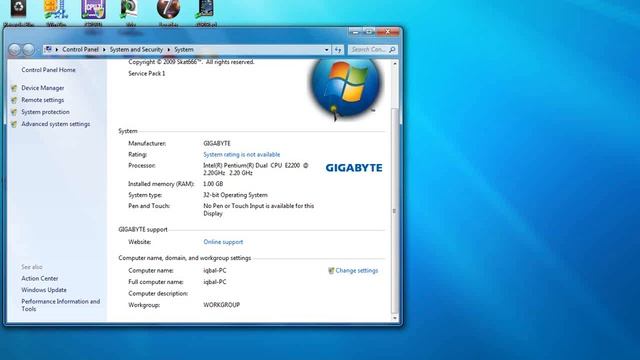Refresh the page using address bar refresh button
This screenshot has width=640, height=360.
338,50
